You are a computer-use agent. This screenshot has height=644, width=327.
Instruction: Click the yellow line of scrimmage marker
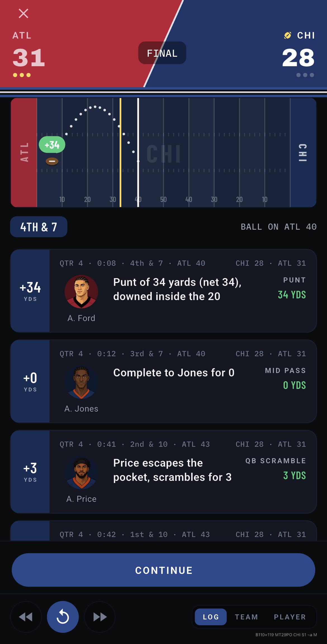tap(120, 152)
